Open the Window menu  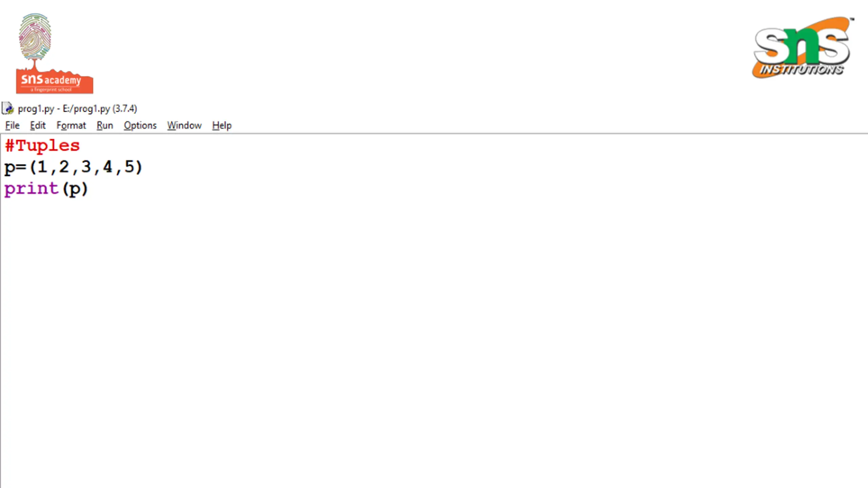184,125
